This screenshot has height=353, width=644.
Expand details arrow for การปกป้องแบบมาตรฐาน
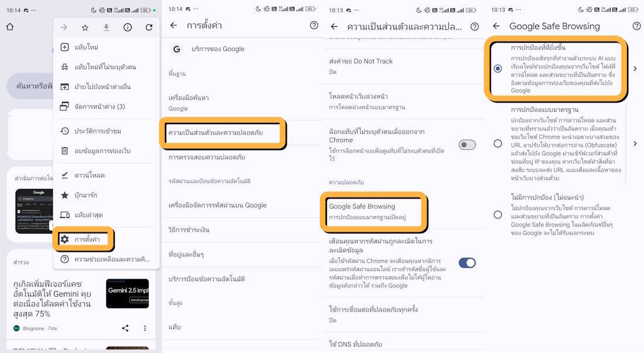635,143
